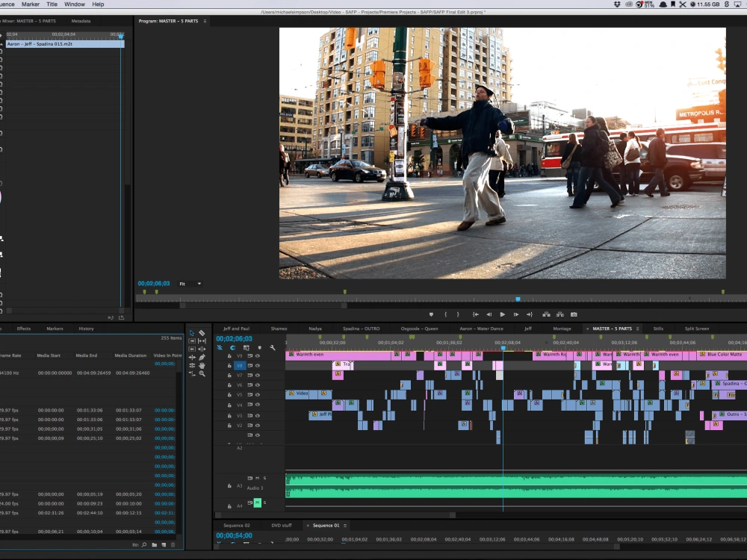
Task: Toggle sync lock on track V3
Action: (x=249, y=415)
